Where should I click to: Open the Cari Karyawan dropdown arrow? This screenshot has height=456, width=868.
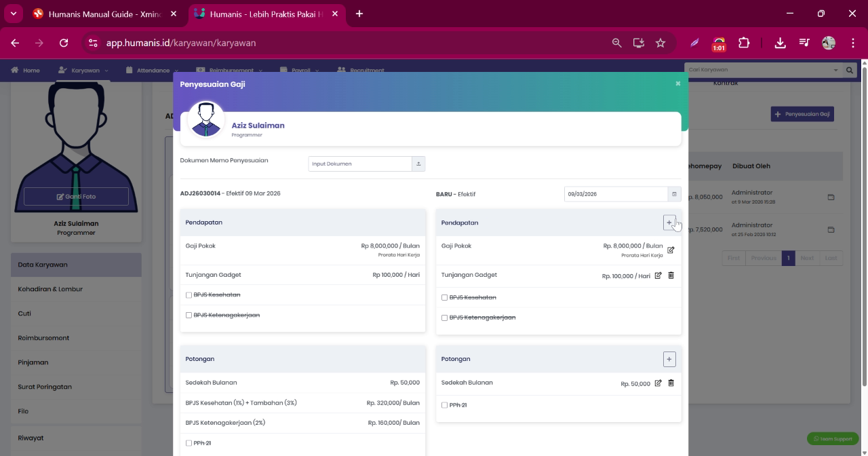835,70
